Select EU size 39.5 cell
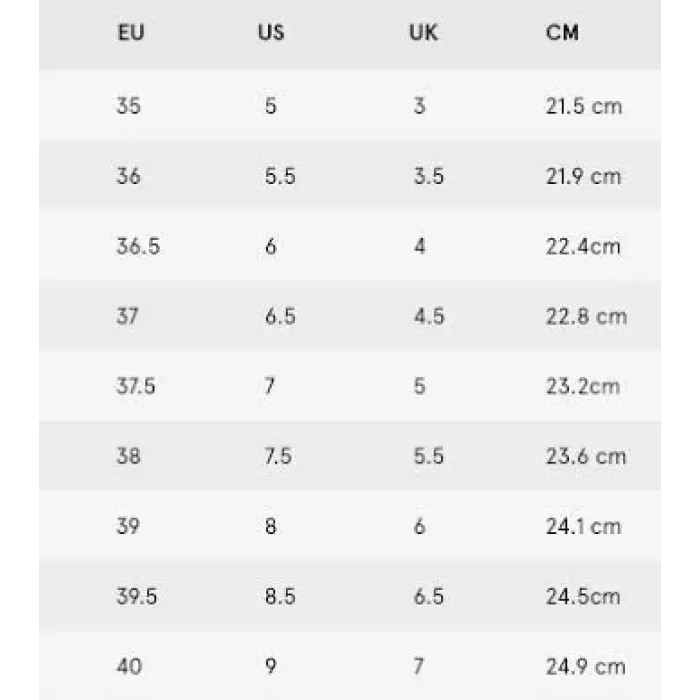Image resolution: width=700 pixels, height=700 pixels. 137,596
